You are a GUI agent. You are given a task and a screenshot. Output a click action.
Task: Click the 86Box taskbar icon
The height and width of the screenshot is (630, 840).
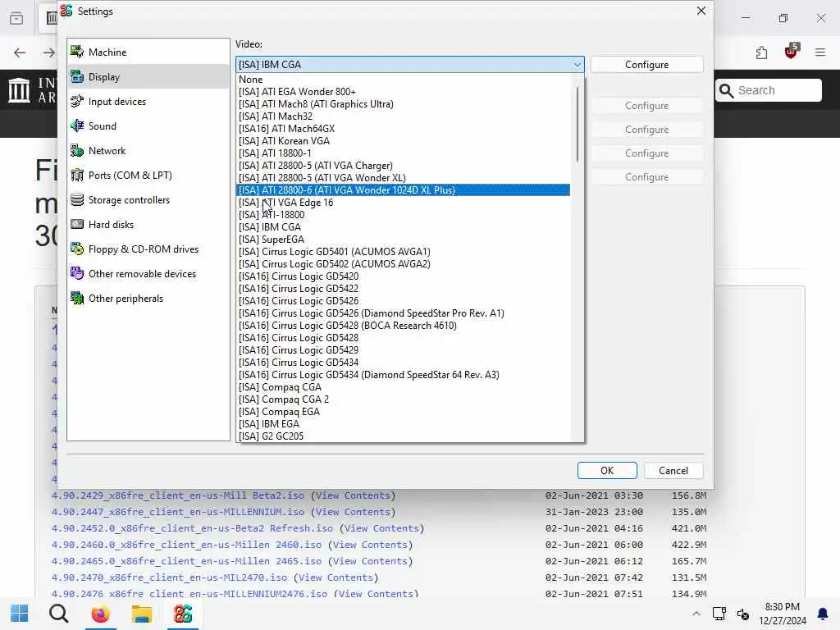coord(183,614)
